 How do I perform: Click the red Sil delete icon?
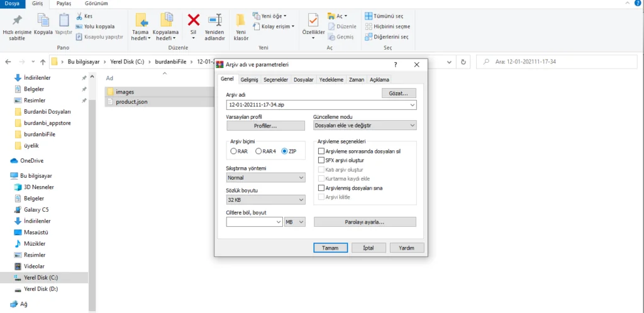click(194, 19)
